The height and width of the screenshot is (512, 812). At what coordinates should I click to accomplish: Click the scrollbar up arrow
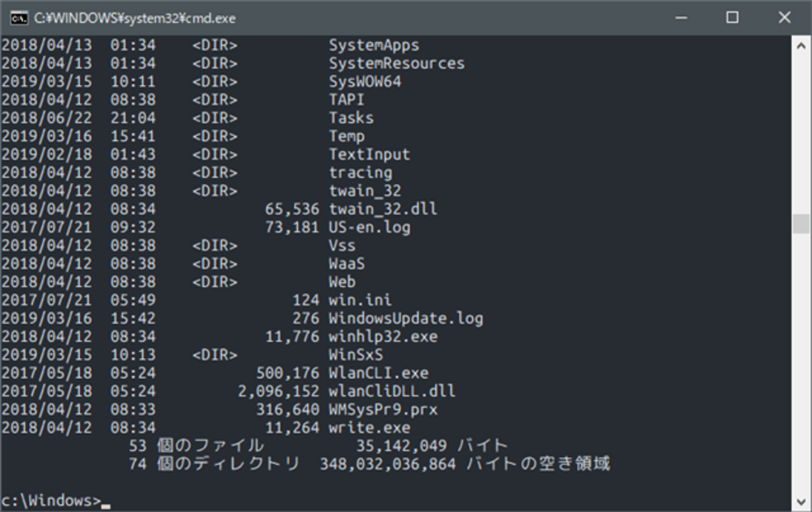[801, 46]
